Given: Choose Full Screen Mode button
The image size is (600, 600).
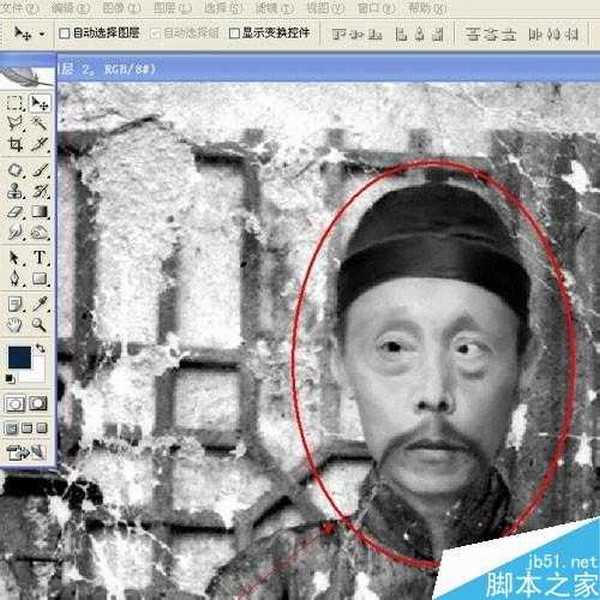Looking at the screenshot, I should click(x=42, y=428).
